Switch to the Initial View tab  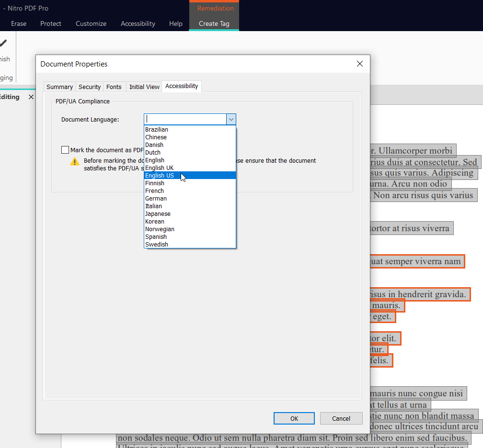click(144, 87)
